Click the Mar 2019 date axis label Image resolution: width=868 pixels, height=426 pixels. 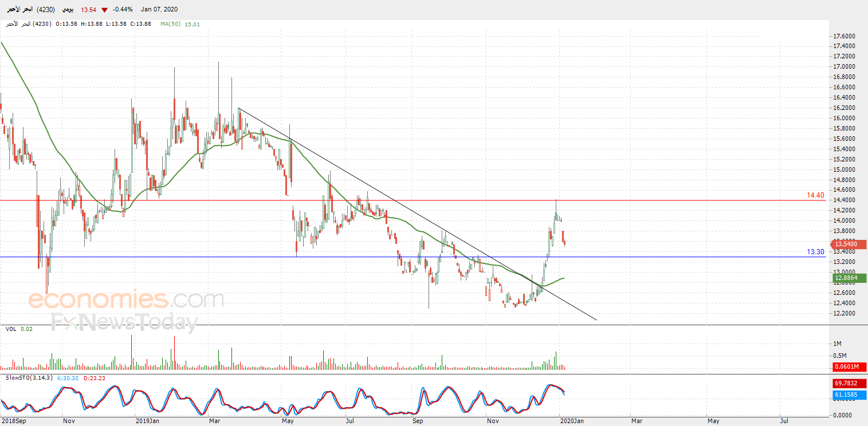[x=215, y=421]
